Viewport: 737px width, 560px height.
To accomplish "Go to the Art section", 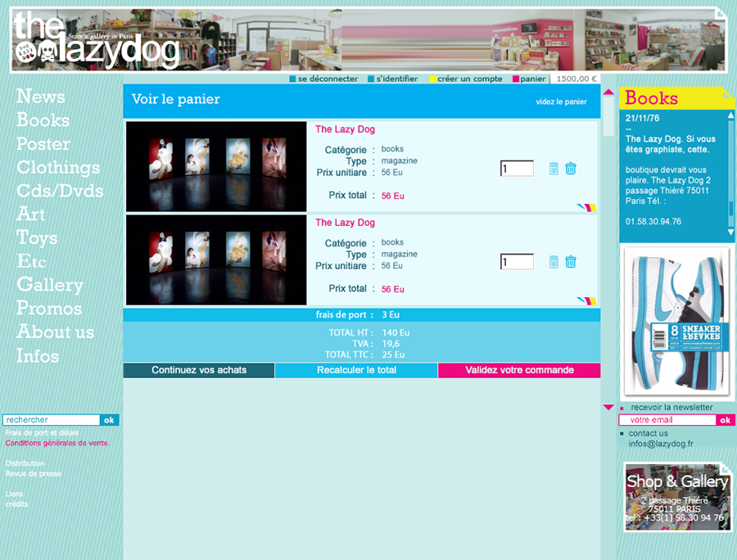I will coord(31,215).
